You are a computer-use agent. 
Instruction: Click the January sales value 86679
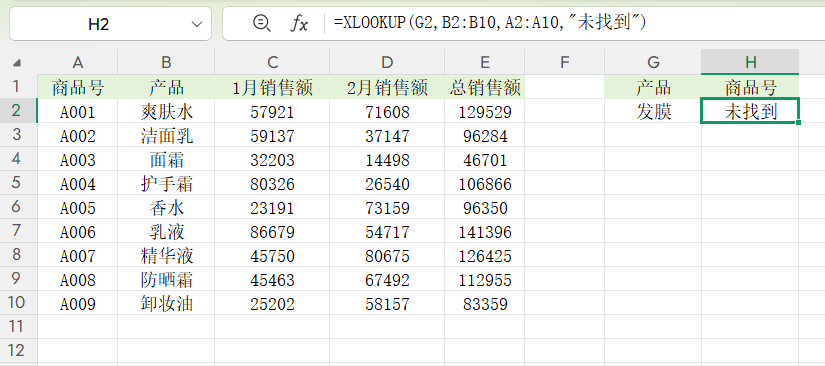(272, 231)
